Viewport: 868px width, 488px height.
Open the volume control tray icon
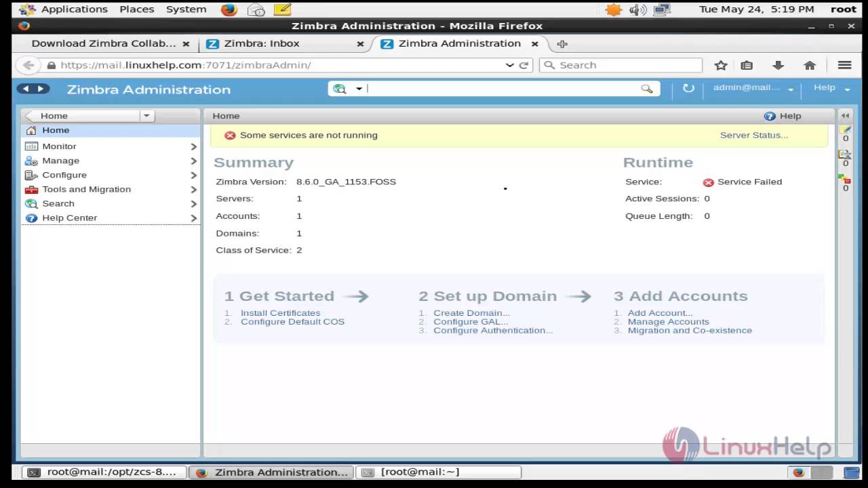pos(638,9)
